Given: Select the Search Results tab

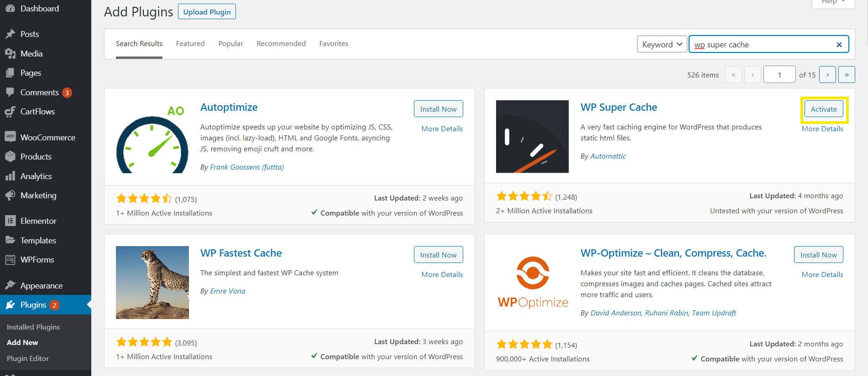Looking at the screenshot, I should (x=139, y=44).
